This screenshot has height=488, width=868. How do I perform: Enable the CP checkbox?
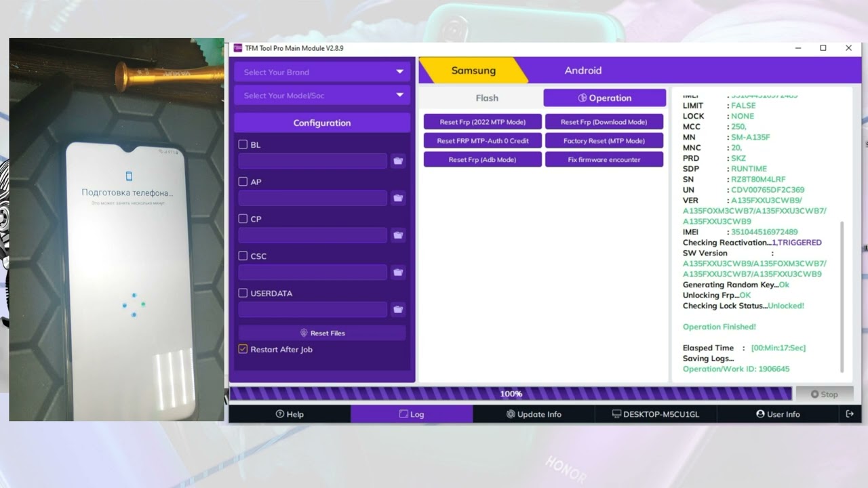point(243,219)
